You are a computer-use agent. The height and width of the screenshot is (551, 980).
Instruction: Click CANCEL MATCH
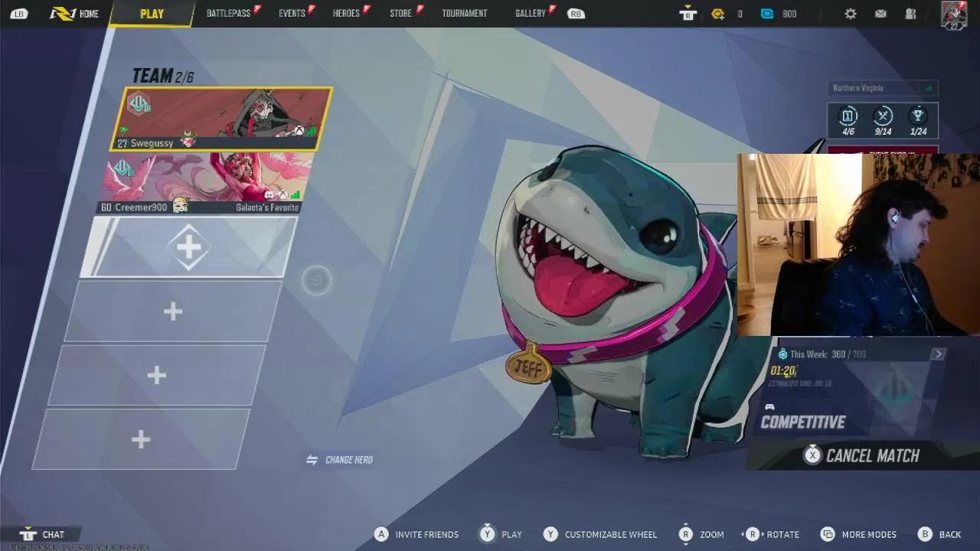862,455
